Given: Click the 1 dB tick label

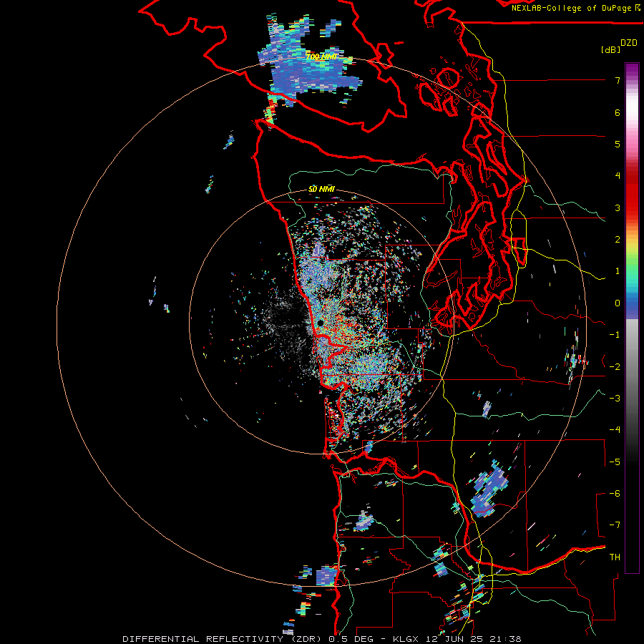Looking at the screenshot, I should pos(618,271).
